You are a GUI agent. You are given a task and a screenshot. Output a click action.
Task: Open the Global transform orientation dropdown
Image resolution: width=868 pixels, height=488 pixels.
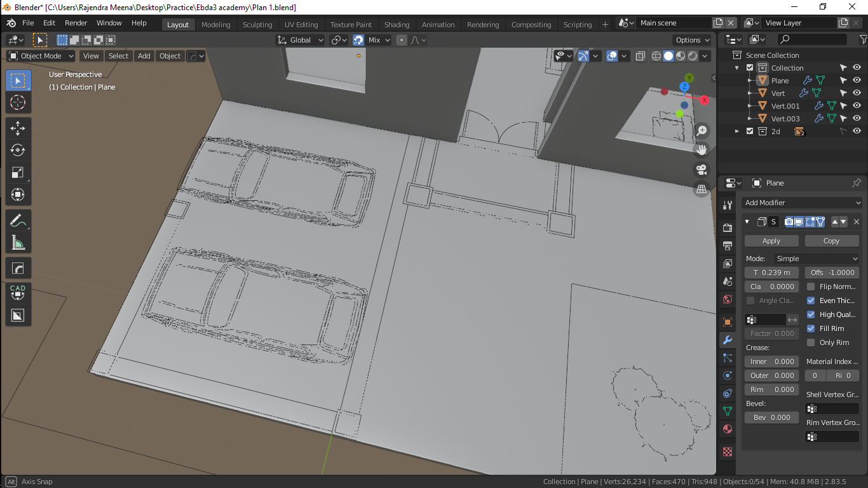(300, 40)
